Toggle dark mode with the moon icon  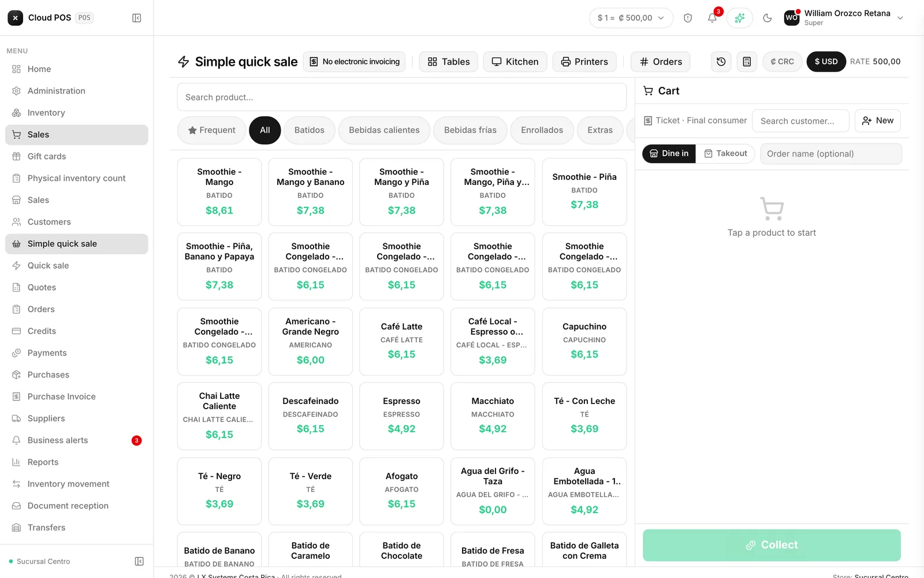(767, 18)
